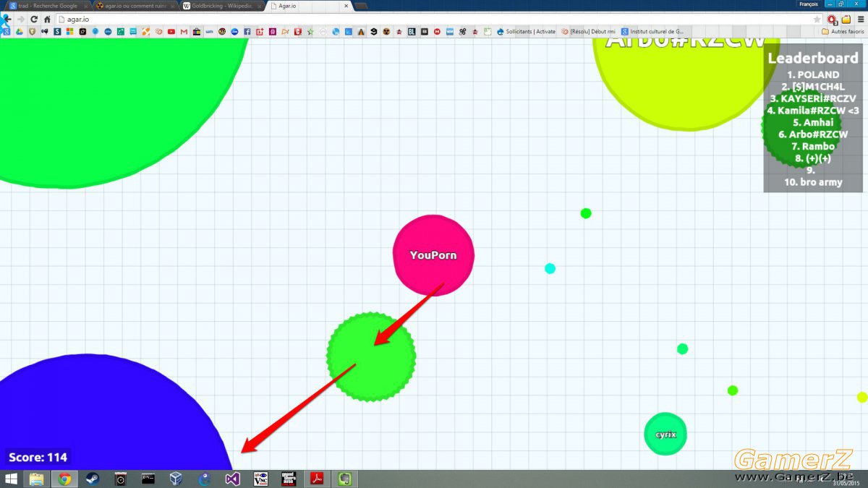
Task: Open the VNC viewer taskbar icon
Action: pos(260,479)
